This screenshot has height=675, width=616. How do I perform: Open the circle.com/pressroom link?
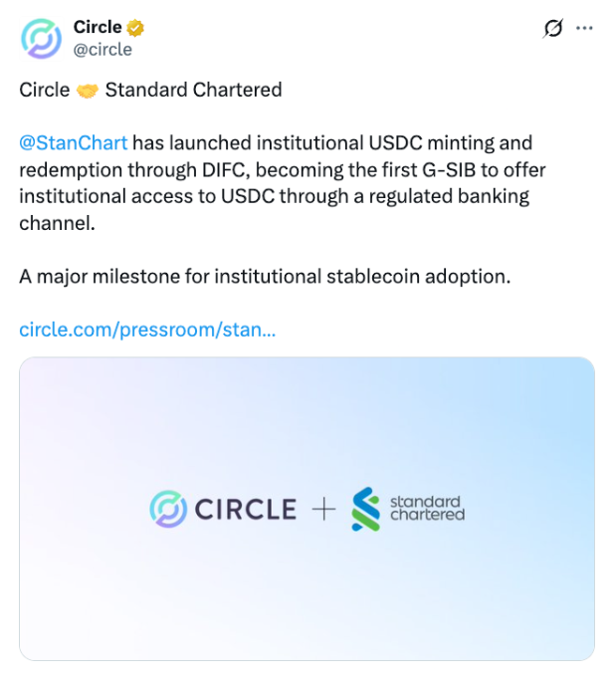pyautogui.click(x=147, y=330)
